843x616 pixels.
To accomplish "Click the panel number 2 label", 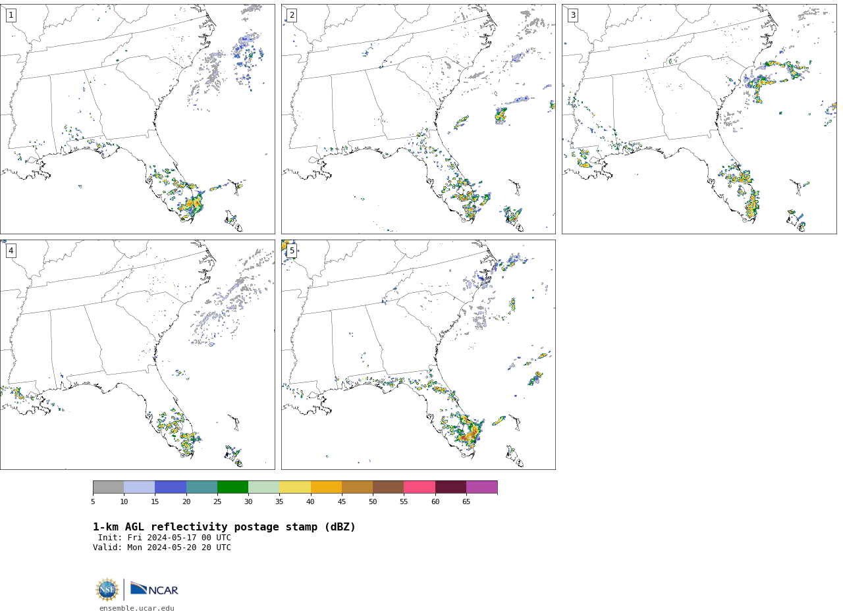I will 292,15.
